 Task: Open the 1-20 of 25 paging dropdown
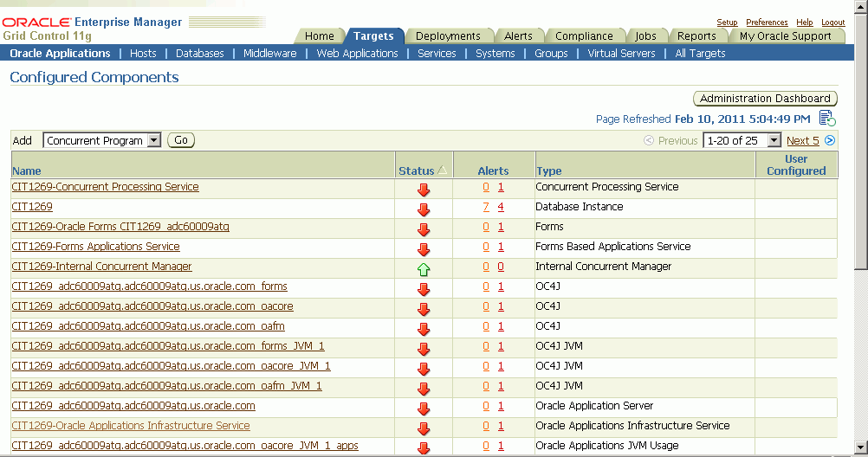click(x=742, y=140)
